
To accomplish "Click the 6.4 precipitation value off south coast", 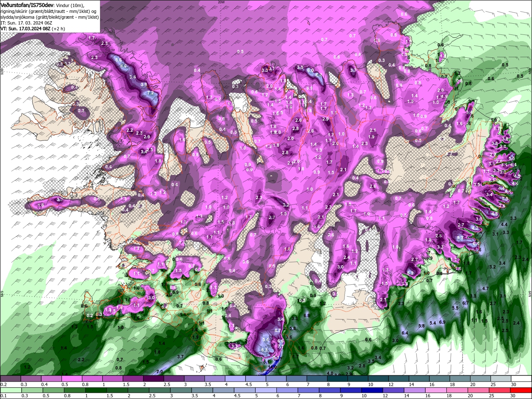I will [x=405, y=333].
